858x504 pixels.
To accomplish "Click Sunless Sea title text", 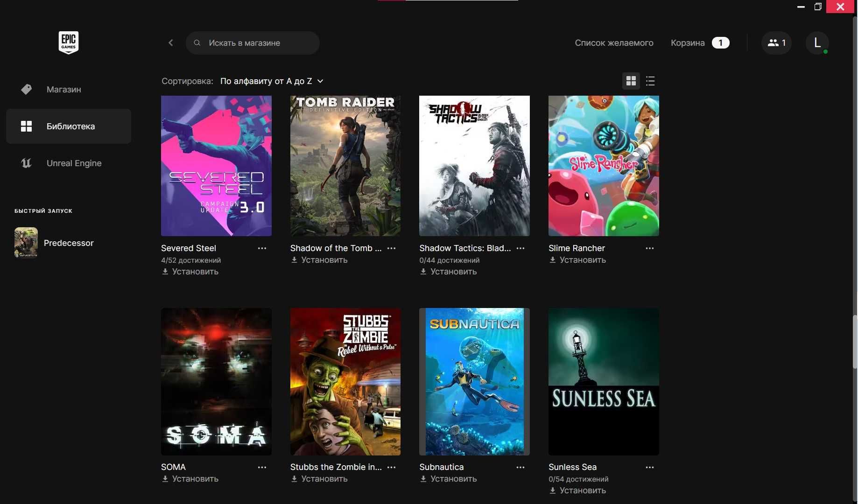I will click(572, 467).
